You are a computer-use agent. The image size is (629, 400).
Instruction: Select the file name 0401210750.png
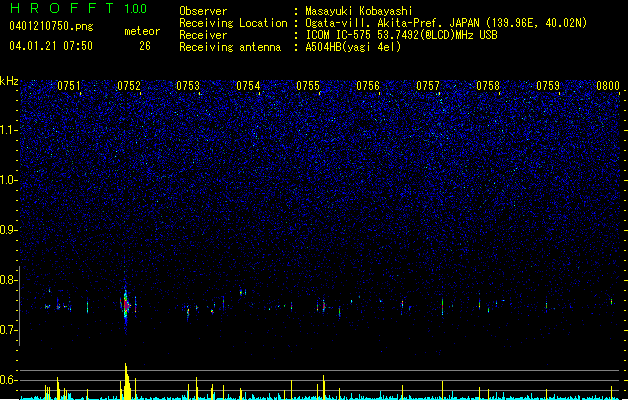tap(51, 26)
